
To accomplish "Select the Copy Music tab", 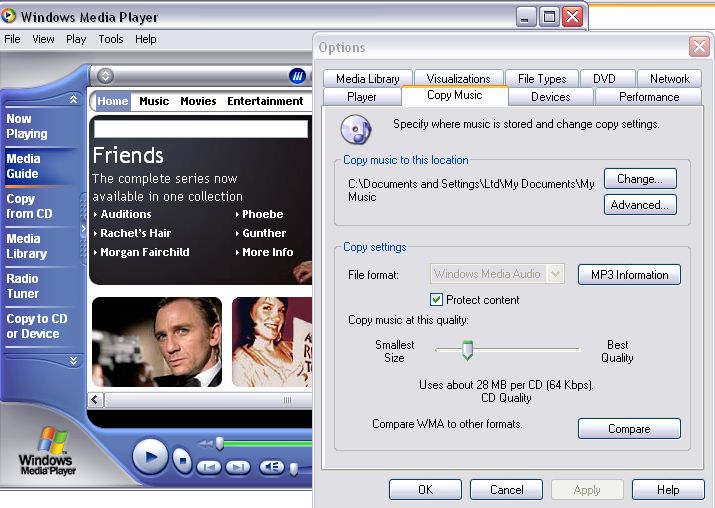I will [455, 95].
